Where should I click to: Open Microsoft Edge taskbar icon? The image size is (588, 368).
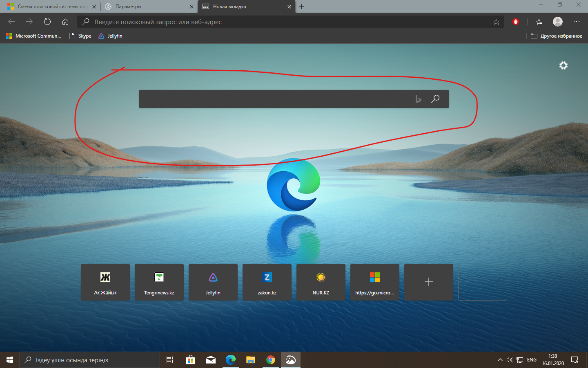pos(231,360)
